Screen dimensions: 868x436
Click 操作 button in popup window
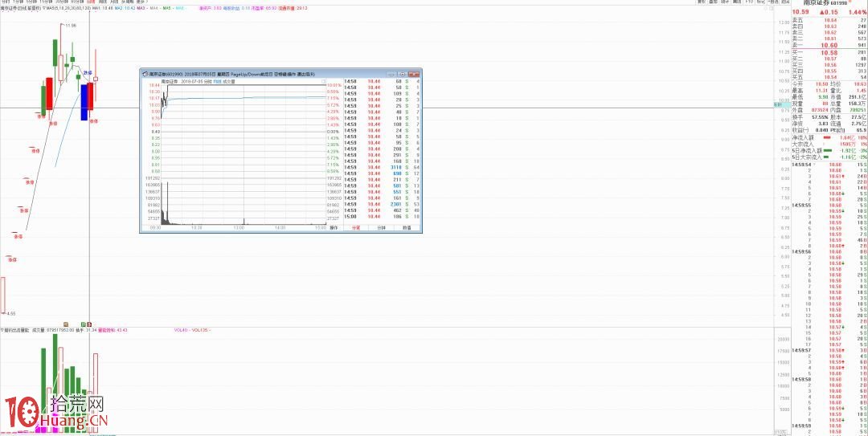pos(334,227)
